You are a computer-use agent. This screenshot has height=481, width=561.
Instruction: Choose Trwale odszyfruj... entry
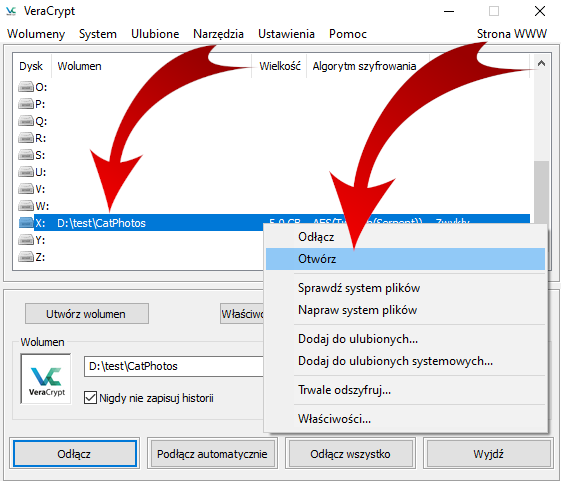[405, 390]
